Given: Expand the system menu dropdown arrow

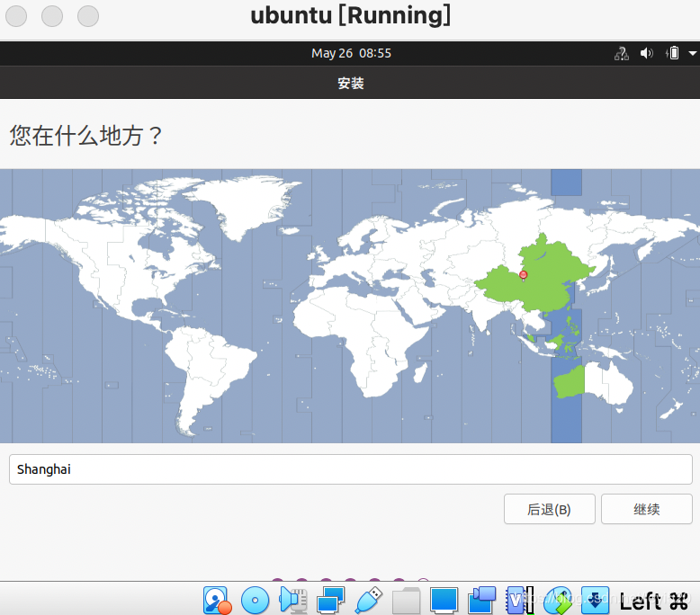Looking at the screenshot, I should [693, 54].
